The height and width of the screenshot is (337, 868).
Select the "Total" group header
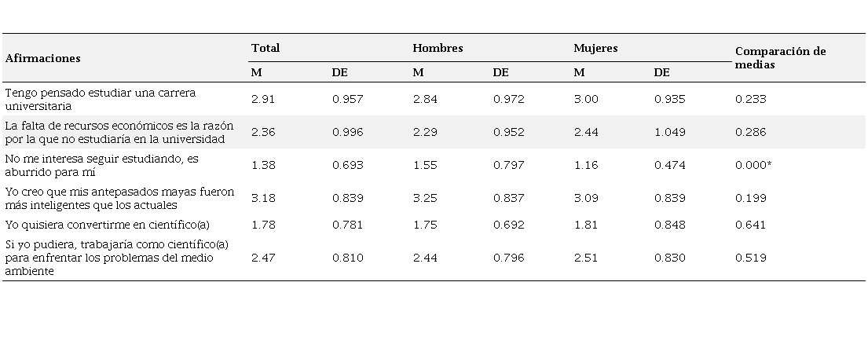[x=266, y=48]
